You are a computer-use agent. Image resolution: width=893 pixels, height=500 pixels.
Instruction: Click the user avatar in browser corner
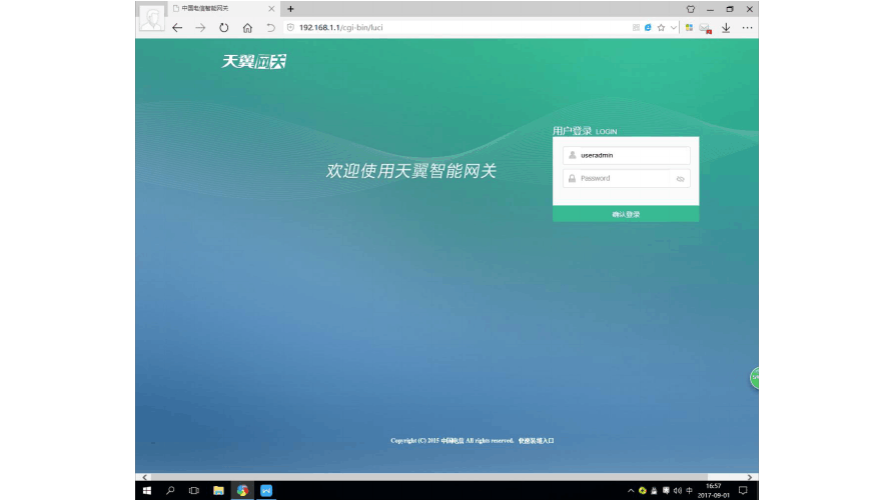click(151, 18)
